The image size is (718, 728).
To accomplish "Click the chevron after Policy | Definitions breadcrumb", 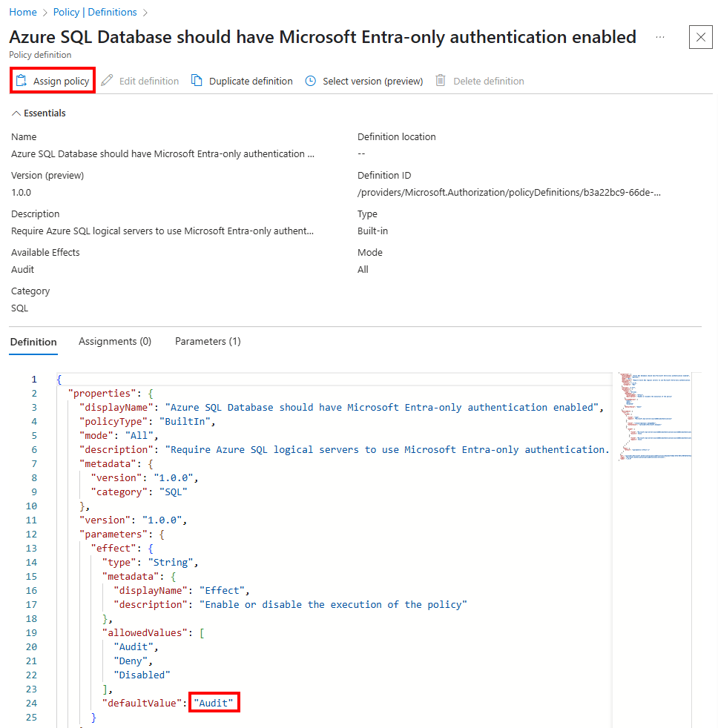I will (x=145, y=12).
